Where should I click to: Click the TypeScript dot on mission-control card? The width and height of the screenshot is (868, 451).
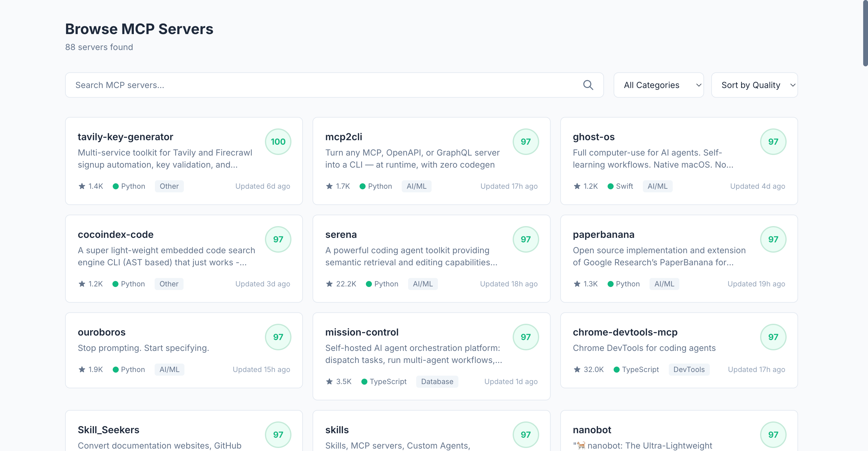click(x=364, y=382)
